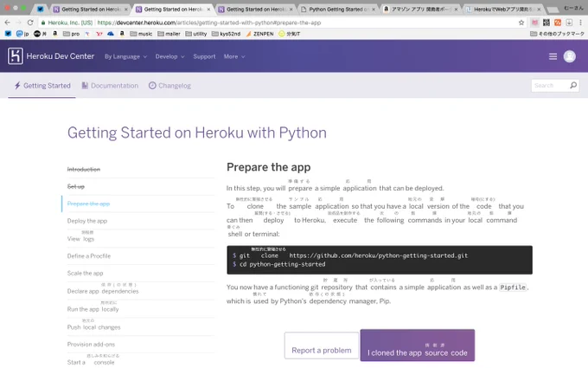The height and width of the screenshot is (368, 588).
Task: Open the pinned blue tab
Action: click(x=40, y=9)
